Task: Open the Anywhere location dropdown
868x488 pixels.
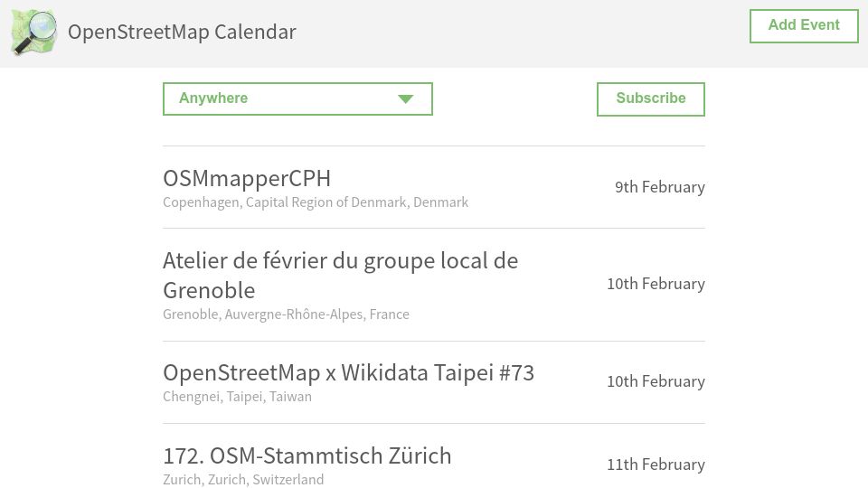Action: click(297, 99)
